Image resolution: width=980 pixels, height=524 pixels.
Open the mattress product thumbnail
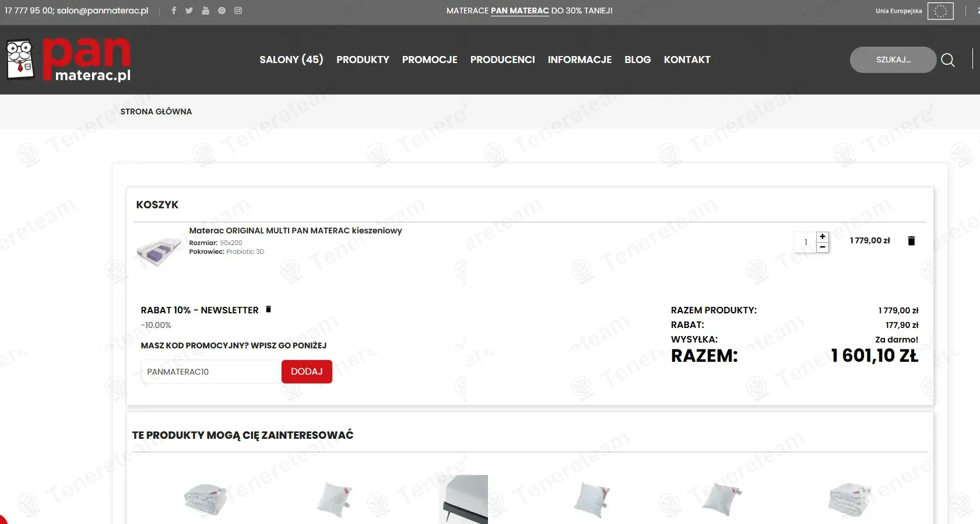(159, 252)
